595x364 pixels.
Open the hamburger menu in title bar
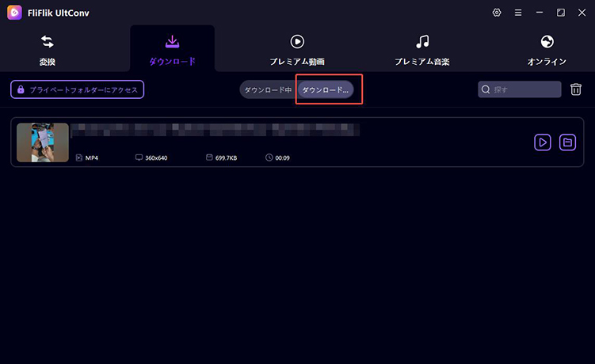click(518, 13)
